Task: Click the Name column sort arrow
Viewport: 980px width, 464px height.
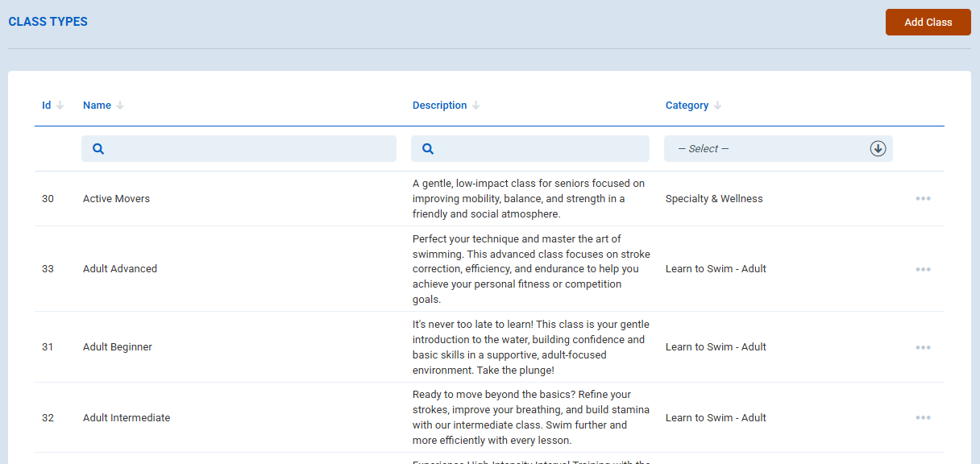Action: 120,106
